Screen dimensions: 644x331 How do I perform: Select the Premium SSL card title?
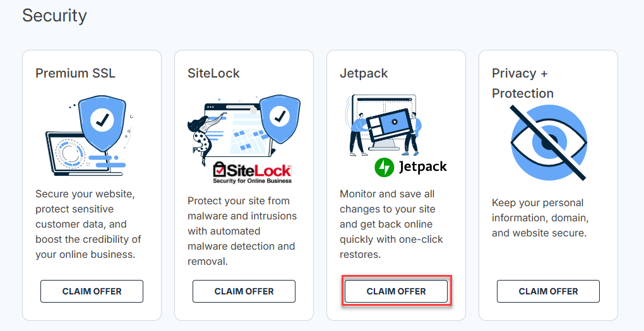tap(75, 73)
